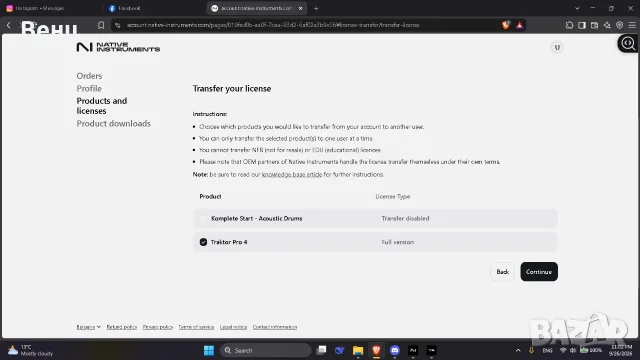Open a new browser tab with plus
Viewport: 640px width, 360px height.
click(316, 8)
